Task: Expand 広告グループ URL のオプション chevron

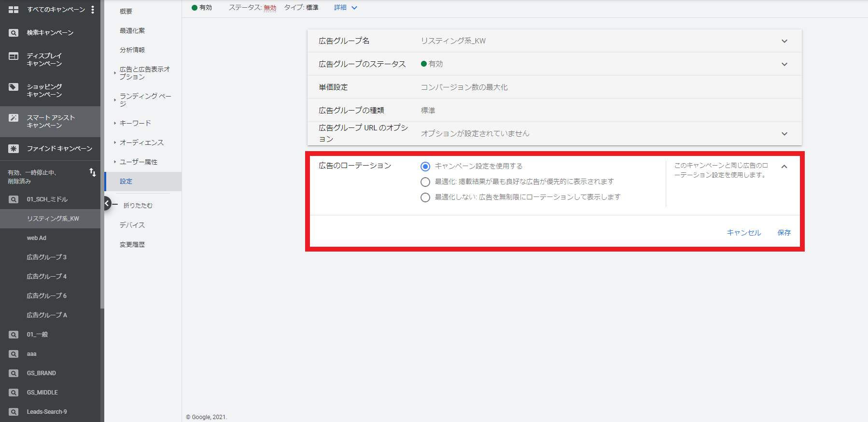Action: point(784,134)
